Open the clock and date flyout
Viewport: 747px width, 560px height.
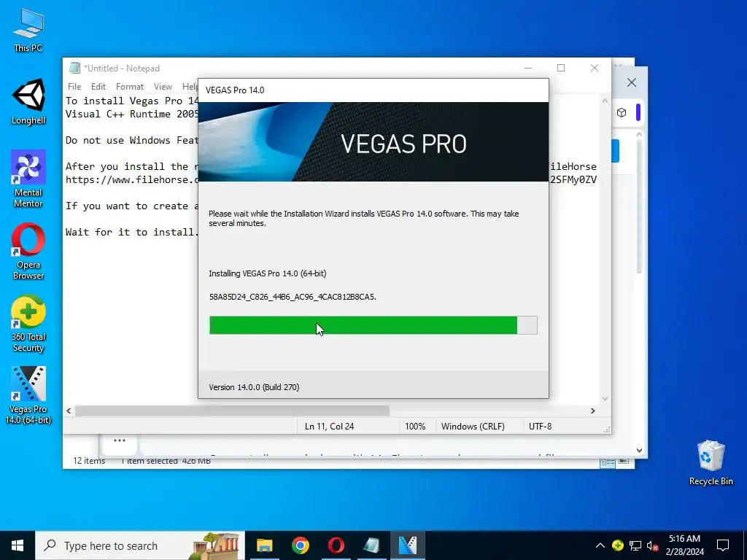(684, 545)
